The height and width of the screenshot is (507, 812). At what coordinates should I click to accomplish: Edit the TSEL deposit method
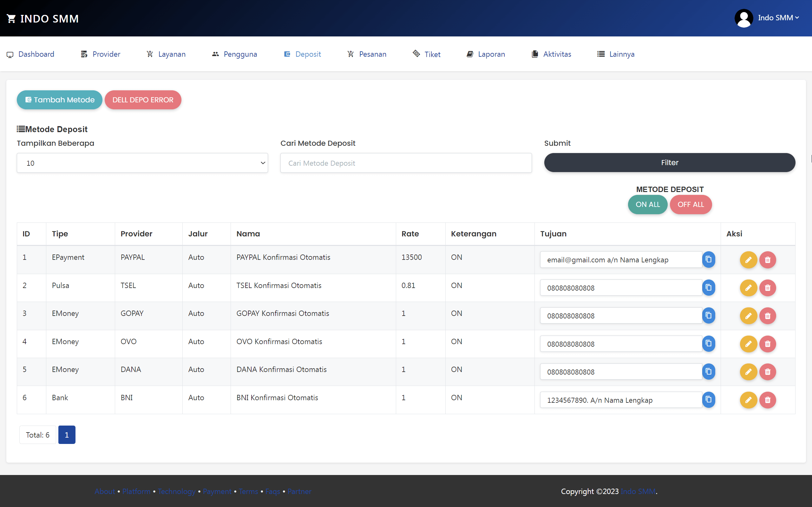tap(748, 288)
